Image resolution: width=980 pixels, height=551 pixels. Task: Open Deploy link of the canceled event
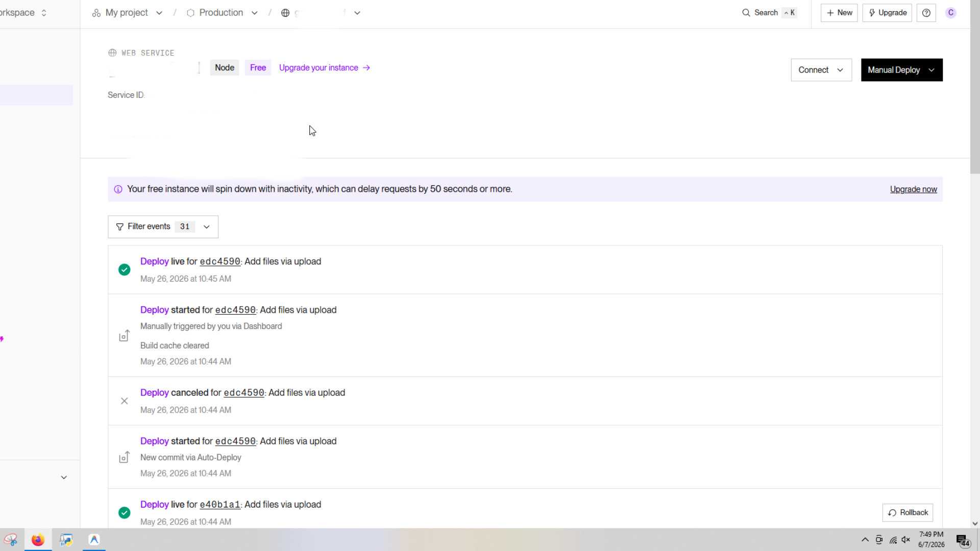pyautogui.click(x=154, y=393)
